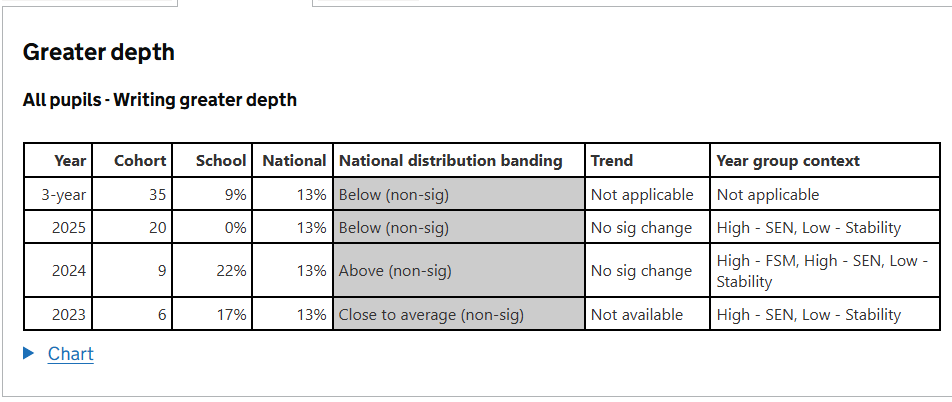Open the Chart link below the table
The height and width of the screenshot is (402, 952).
[70, 354]
